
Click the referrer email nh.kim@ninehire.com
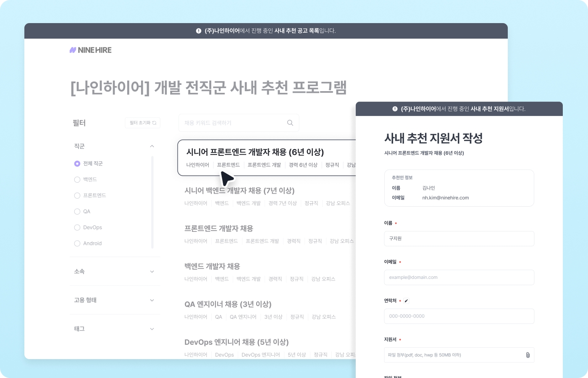point(446,198)
